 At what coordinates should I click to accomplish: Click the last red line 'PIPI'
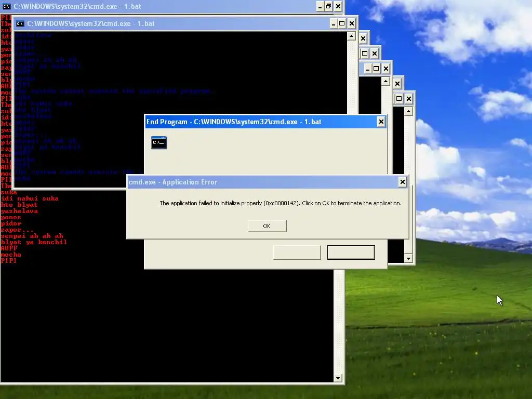9,261
